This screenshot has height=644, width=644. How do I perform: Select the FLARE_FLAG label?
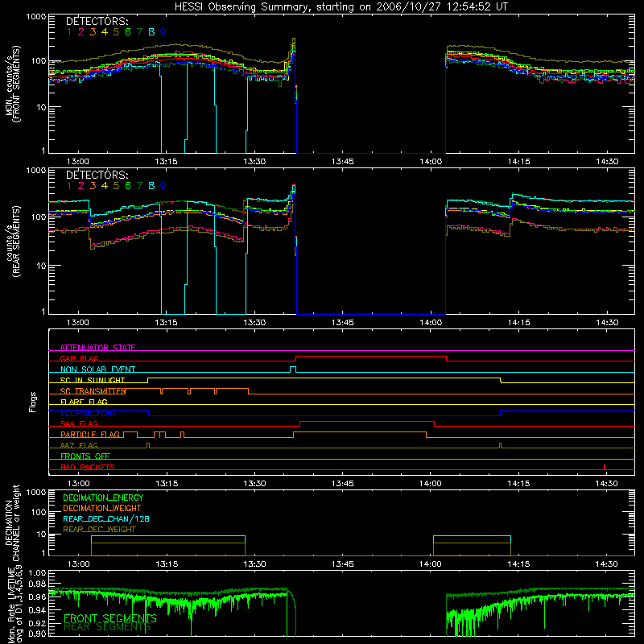[x=84, y=402]
